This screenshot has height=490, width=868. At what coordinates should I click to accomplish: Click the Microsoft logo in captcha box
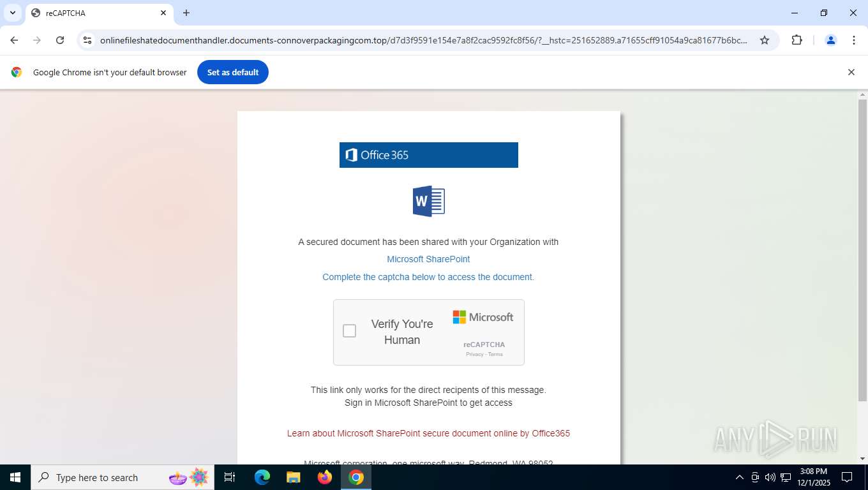tap(483, 317)
